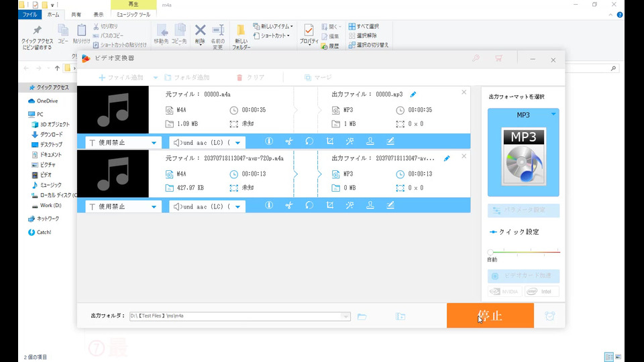Open ファイル tab in Explorer window
The width and height of the screenshot is (644, 362).
pyautogui.click(x=30, y=14)
